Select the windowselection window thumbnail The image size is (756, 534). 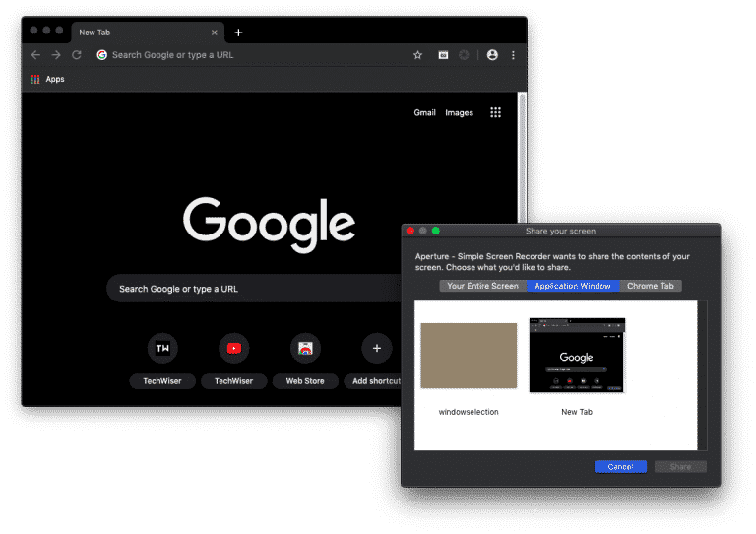point(469,356)
